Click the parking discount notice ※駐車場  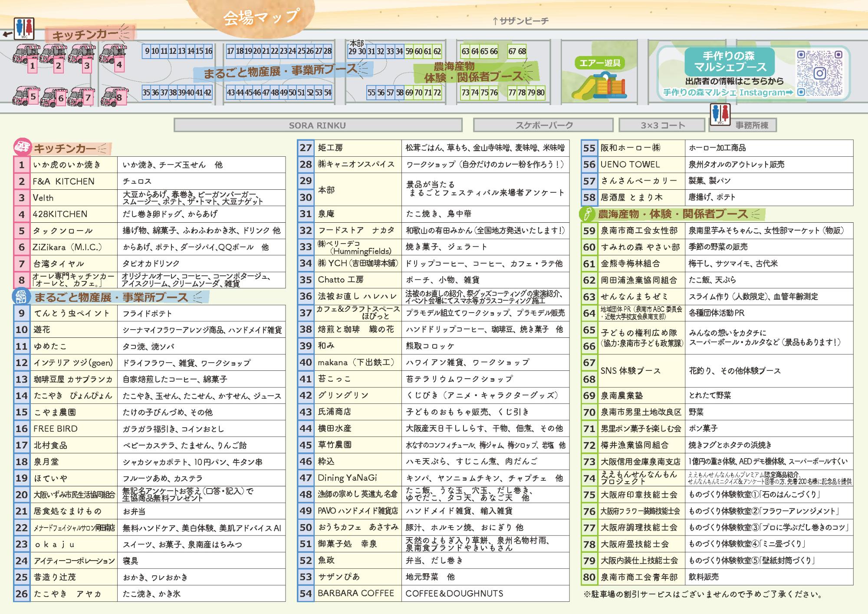pos(703,594)
